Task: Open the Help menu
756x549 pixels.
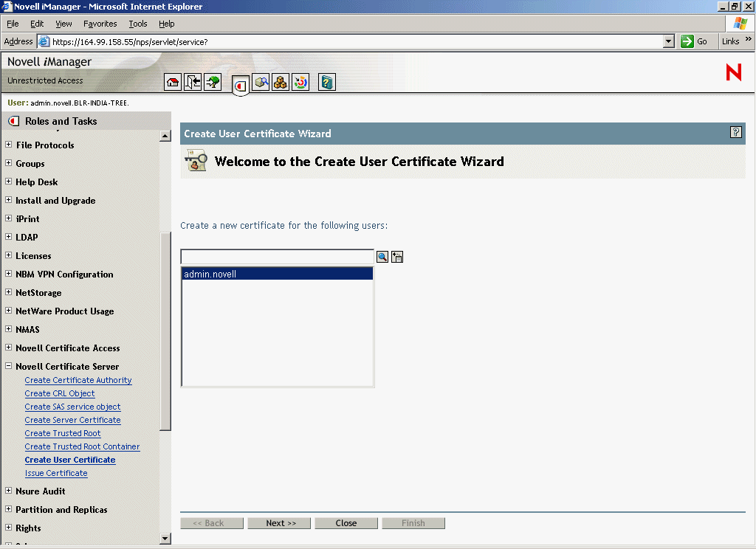Action: (167, 24)
